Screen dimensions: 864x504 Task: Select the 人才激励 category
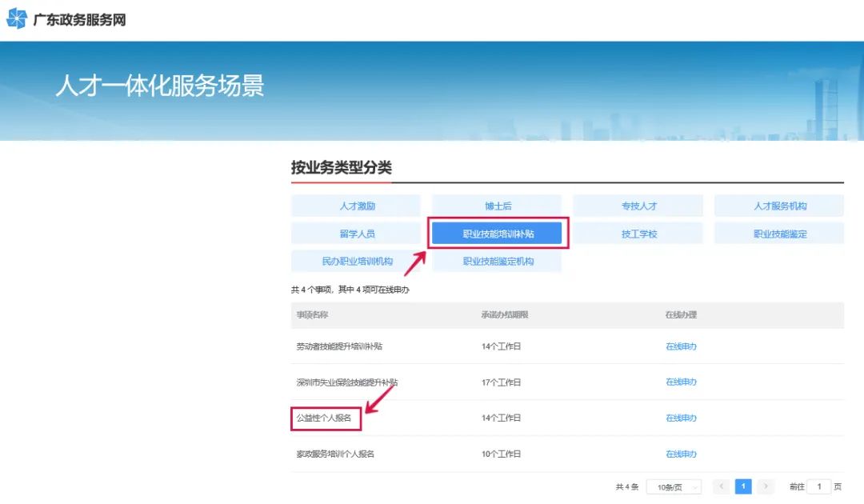point(356,206)
